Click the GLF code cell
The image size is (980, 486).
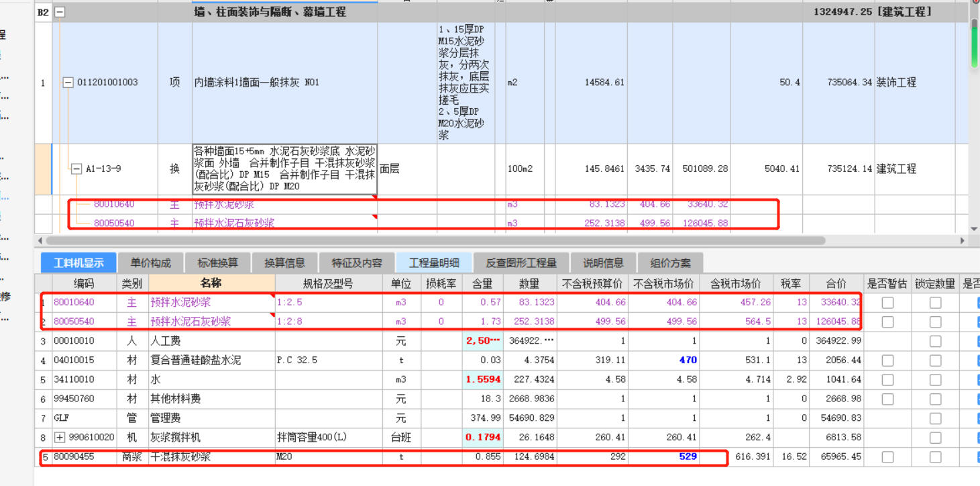tap(84, 418)
